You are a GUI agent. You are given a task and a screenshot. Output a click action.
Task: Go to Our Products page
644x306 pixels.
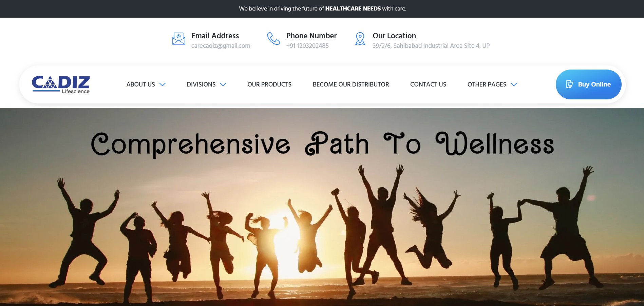(269, 84)
